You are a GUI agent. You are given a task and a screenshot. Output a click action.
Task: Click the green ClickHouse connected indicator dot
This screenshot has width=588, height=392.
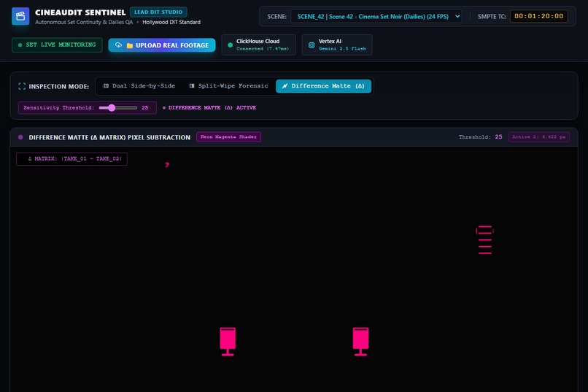click(x=231, y=45)
